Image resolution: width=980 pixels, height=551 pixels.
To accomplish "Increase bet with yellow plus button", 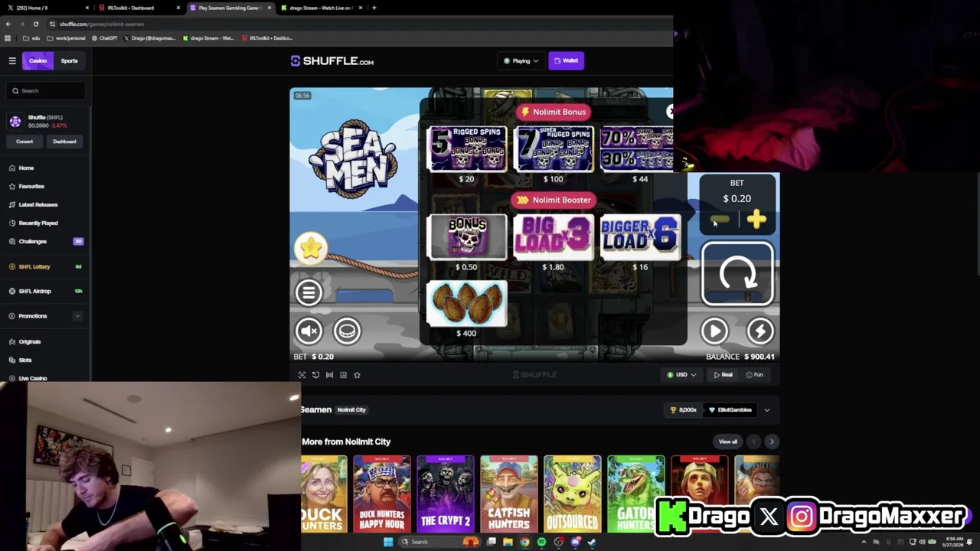I will coord(756,220).
